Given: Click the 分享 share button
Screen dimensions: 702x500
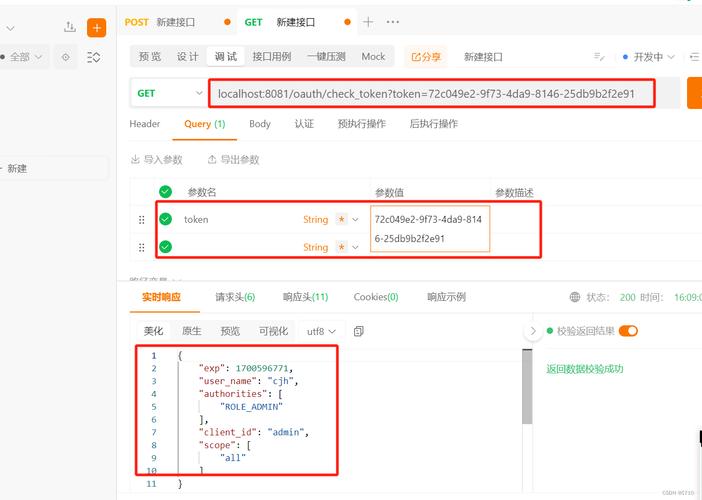Looking at the screenshot, I should (426, 57).
